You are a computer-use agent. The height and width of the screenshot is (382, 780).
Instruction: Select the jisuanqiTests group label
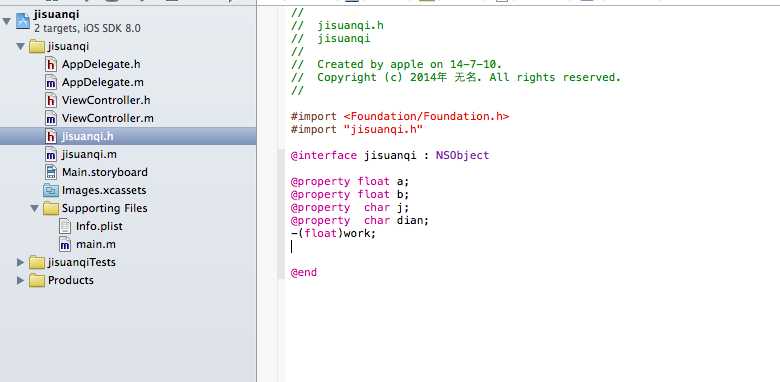click(x=82, y=262)
